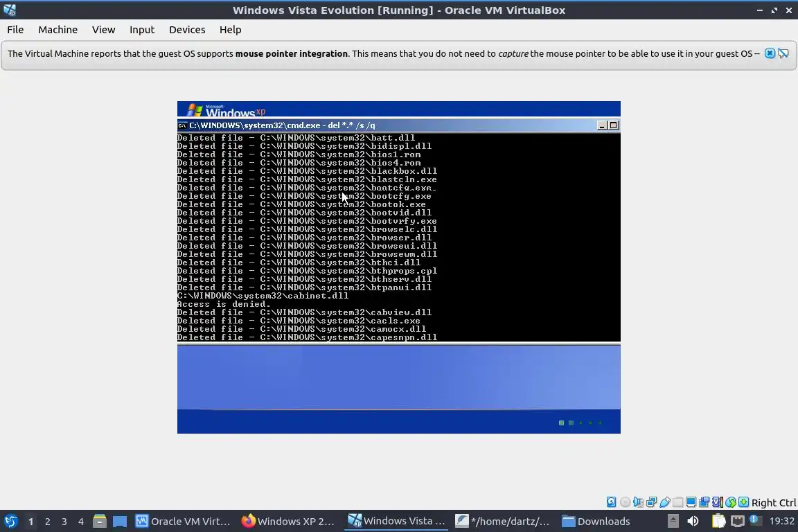
Task: Open the View menu
Action: 103,30
